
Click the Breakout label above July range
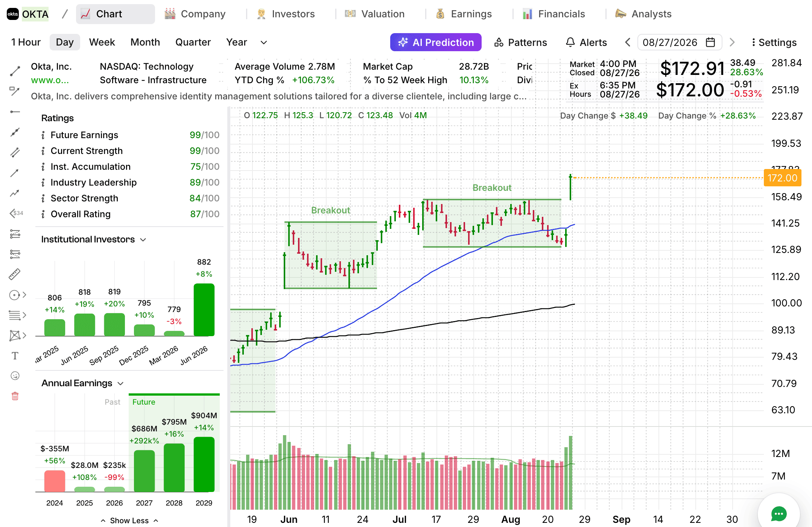(x=492, y=187)
